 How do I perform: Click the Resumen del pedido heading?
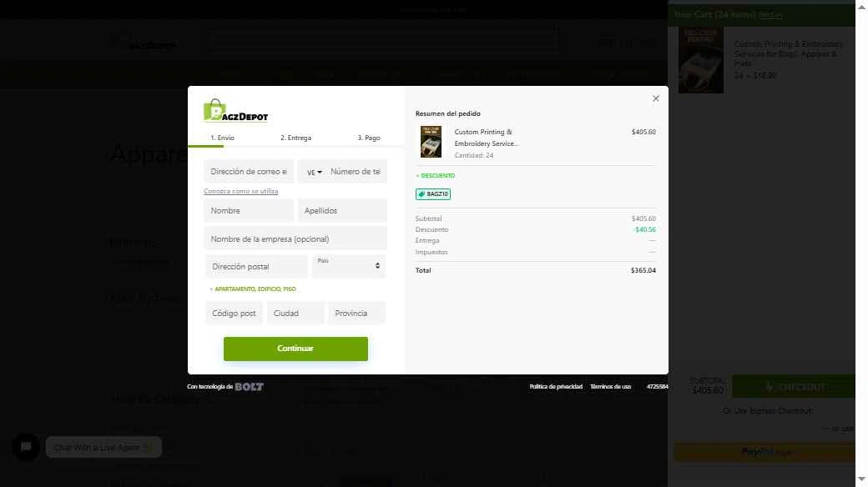448,113
